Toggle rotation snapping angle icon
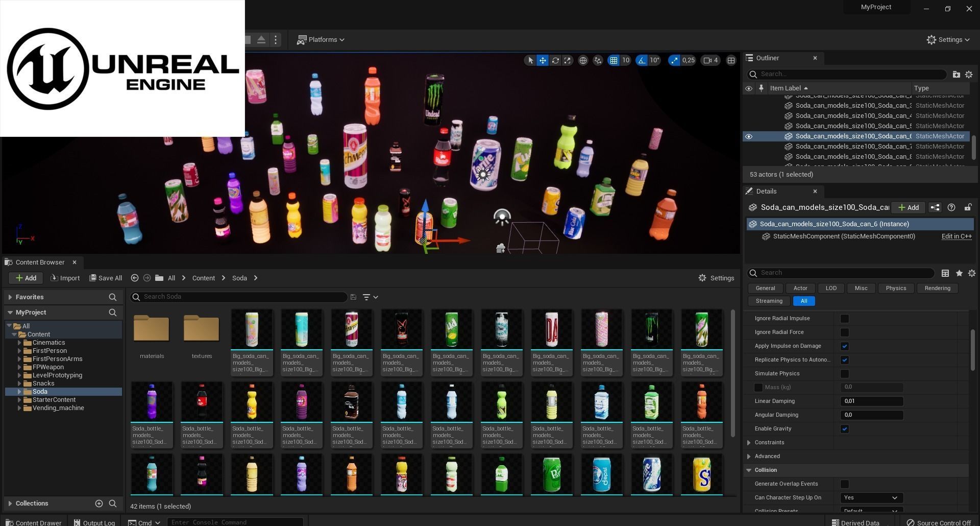The height and width of the screenshot is (526, 980). click(642, 60)
